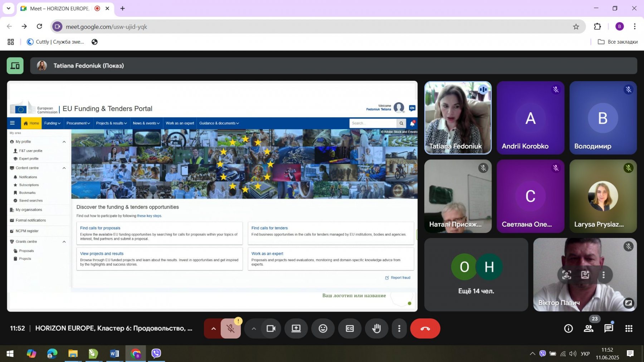The image size is (644, 362).
Task: Collapse the My profile section
Action: point(64,142)
